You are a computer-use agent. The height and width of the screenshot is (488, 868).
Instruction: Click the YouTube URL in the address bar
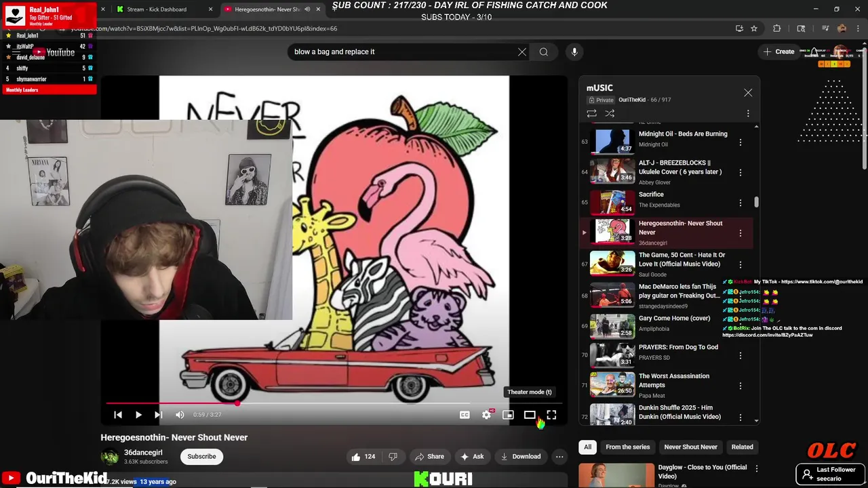(203, 28)
